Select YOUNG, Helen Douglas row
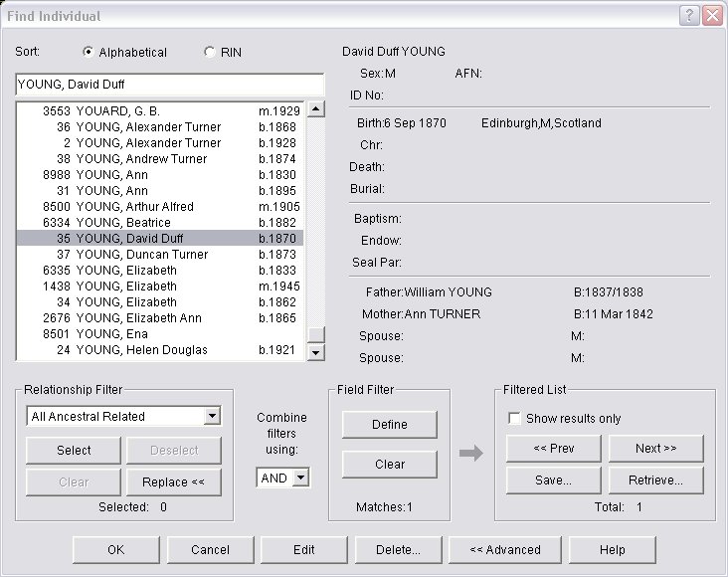728x577 pixels. [160, 350]
